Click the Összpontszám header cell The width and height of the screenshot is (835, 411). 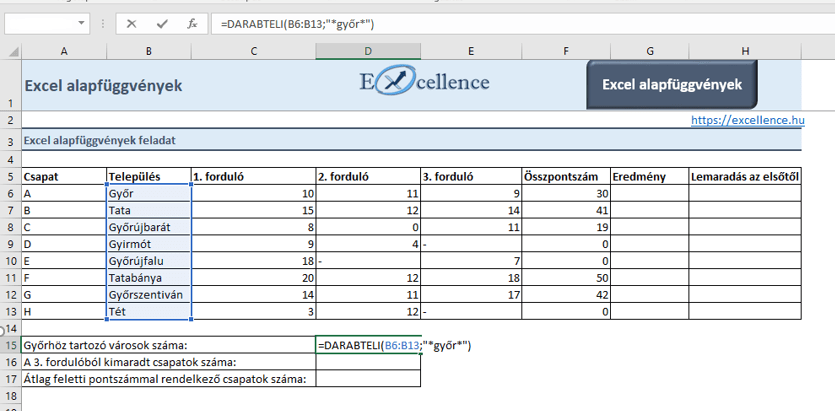click(566, 177)
